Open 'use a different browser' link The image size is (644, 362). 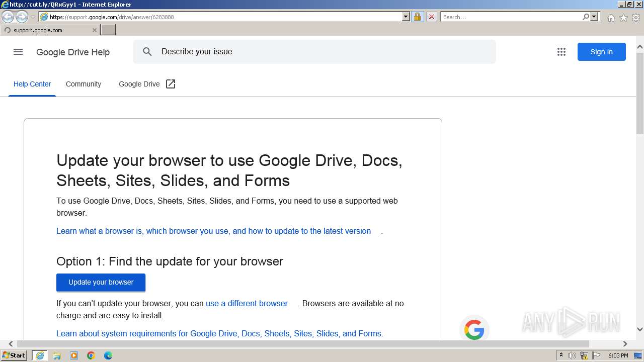[247, 304]
